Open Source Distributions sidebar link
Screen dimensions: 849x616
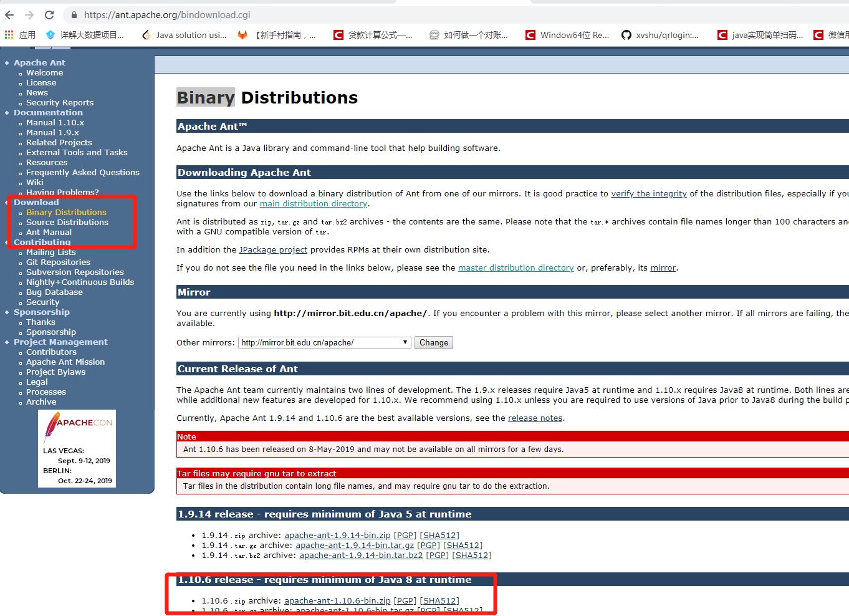pyautogui.click(x=67, y=223)
